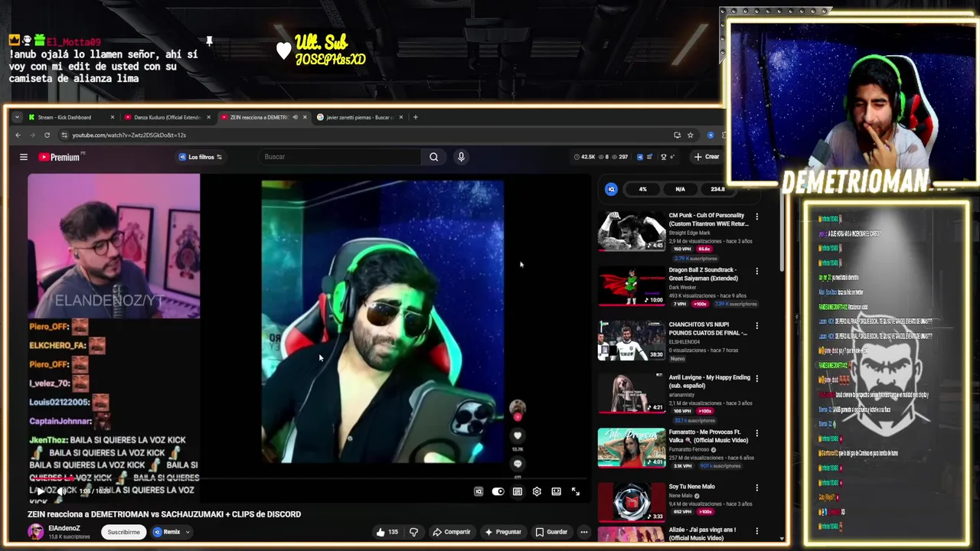980x551 pixels.
Task: Play the video with player play button
Action: coord(40,491)
